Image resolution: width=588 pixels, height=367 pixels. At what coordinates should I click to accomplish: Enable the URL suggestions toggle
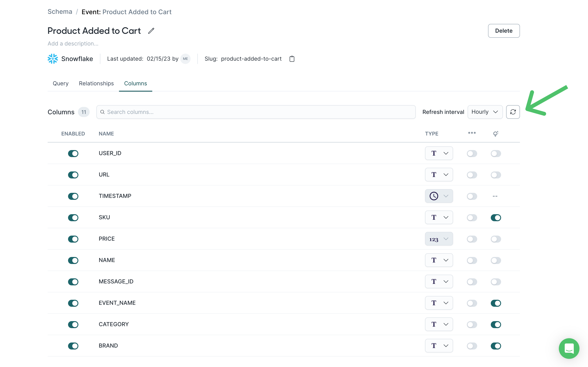[x=496, y=175]
